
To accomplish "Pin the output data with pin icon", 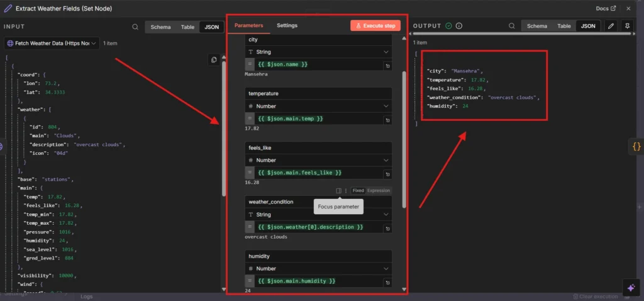I will (x=627, y=25).
